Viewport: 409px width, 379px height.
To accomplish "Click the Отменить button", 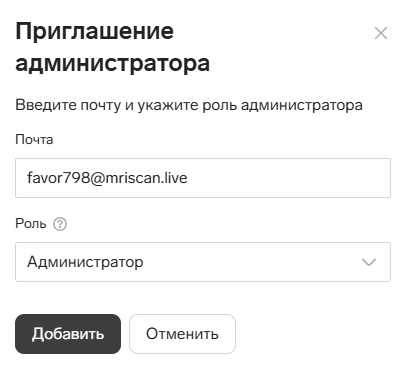I will click(x=182, y=334).
